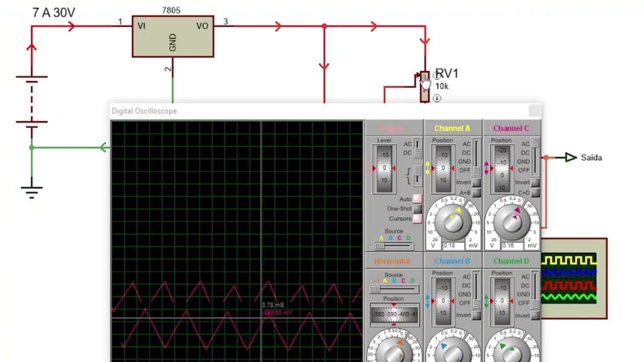Click the trigger edge slope slider
Viewport: 644px width, 362px height.
[x=417, y=175]
